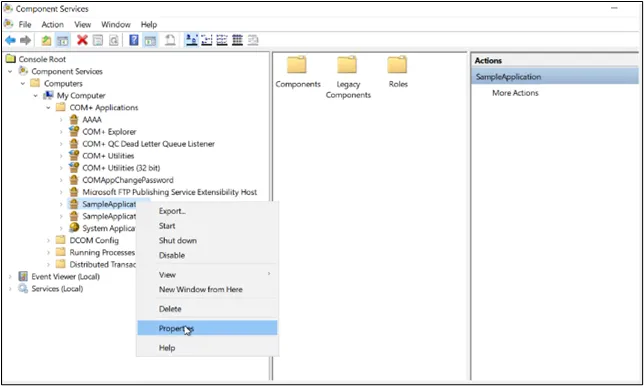Choose Disable from the context menu
The height and width of the screenshot is (386, 644).
(x=207, y=255)
